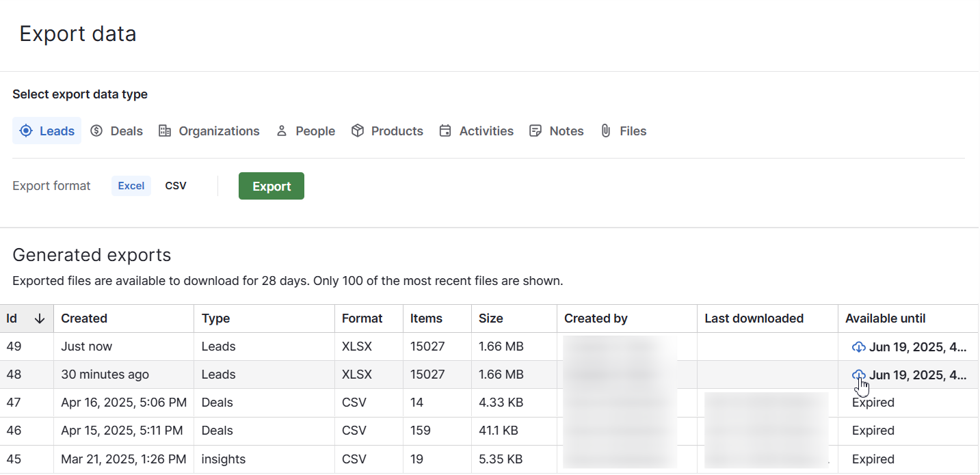Download export 49 via cloud icon
The width and height of the screenshot is (980, 475).
(859, 347)
